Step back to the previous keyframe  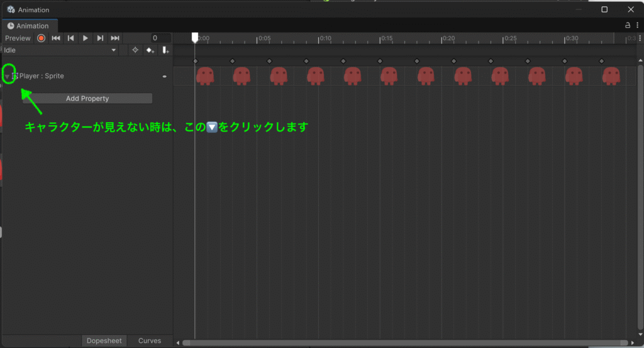(x=71, y=38)
